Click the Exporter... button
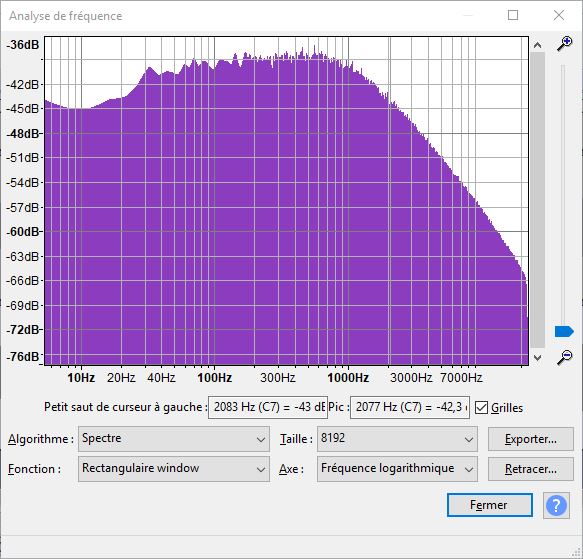 531,439
